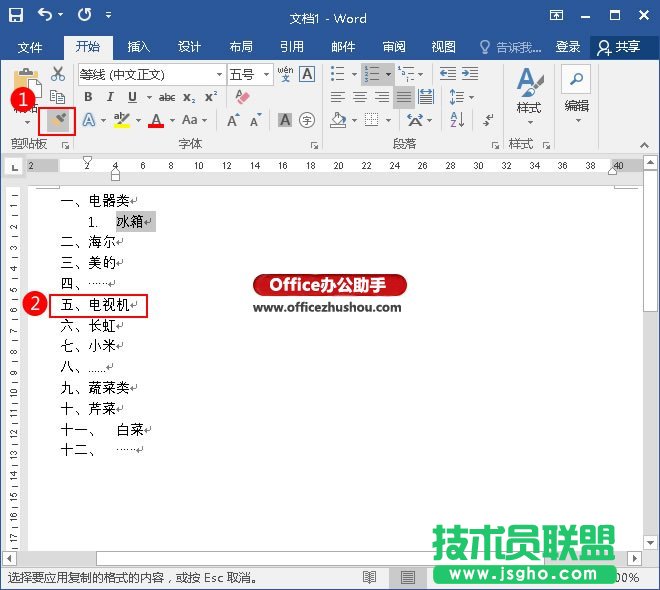Toggle show paragraph marks icon
This screenshot has height=590, width=660.
tap(488, 120)
